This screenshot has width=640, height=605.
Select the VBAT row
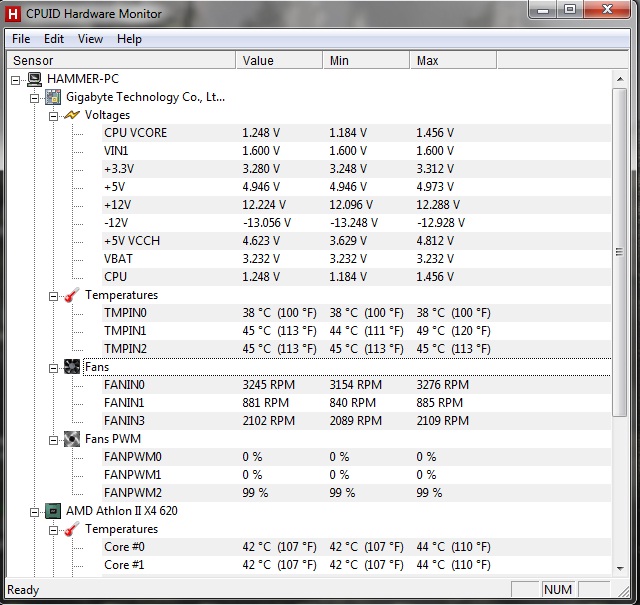356,259
